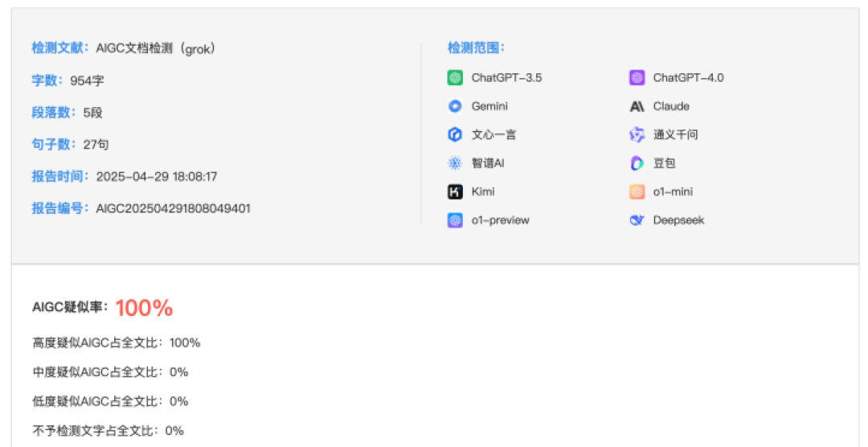This screenshot has height=447, width=868.
Task: Click the Deepseek whale icon
Action: tap(637, 220)
